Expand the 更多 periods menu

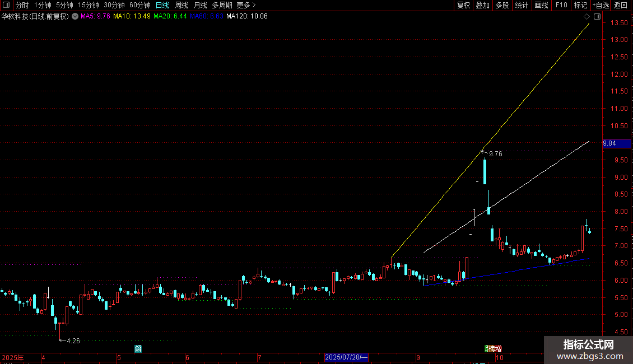coord(246,5)
